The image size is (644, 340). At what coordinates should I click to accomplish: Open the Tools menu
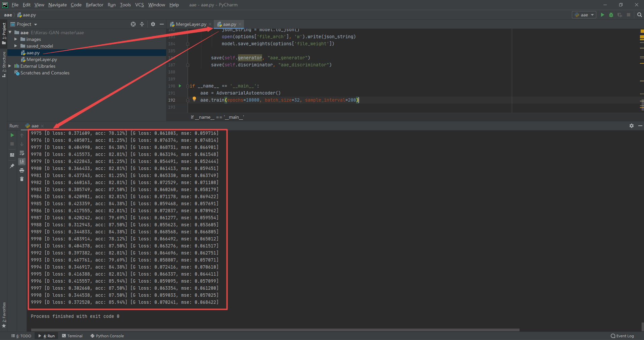coord(125,5)
